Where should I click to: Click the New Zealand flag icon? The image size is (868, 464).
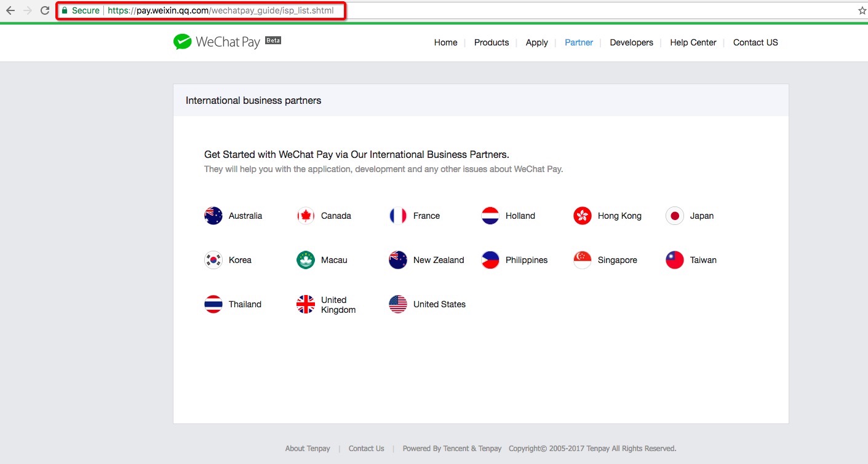398,260
